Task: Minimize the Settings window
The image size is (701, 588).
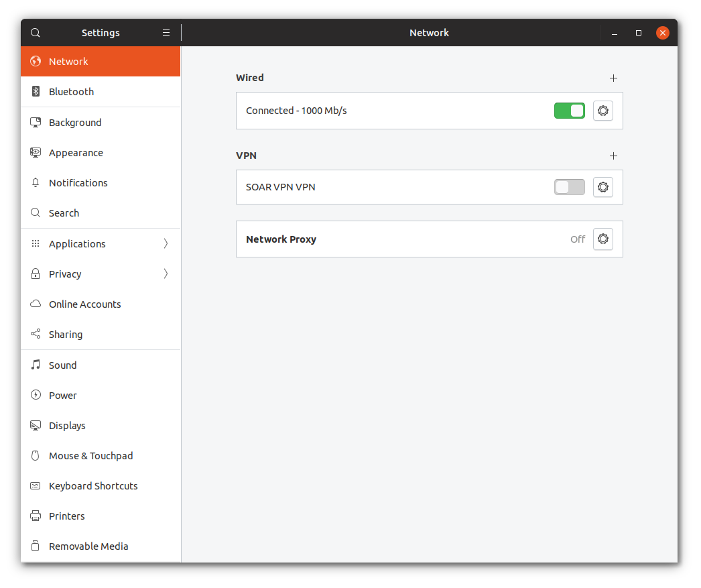Action: click(615, 33)
